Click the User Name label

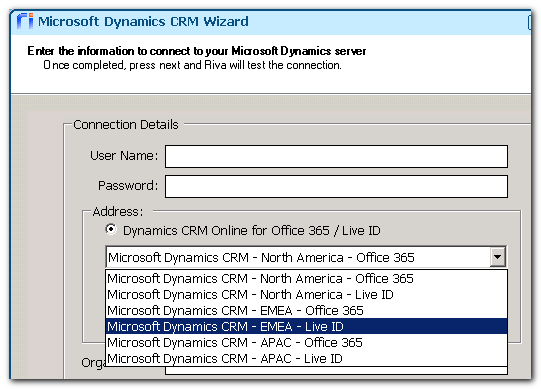tap(124, 156)
